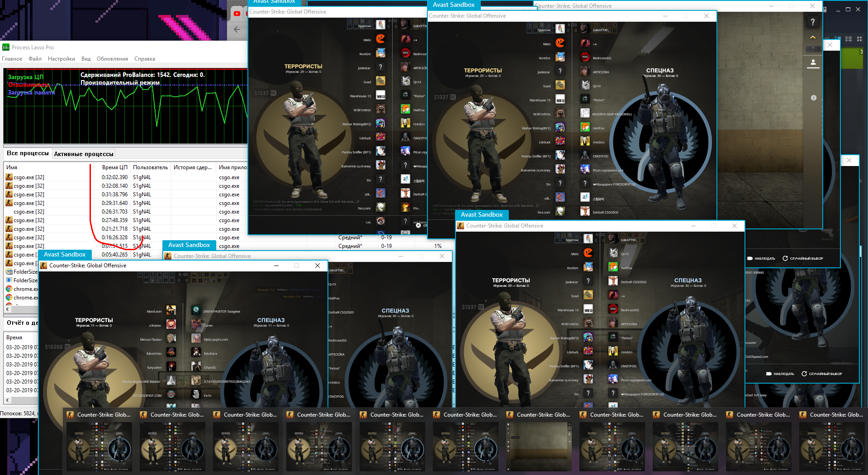
Task: Click ZANYATHUETOY Seageee's avatar
Action: [196, 310]
